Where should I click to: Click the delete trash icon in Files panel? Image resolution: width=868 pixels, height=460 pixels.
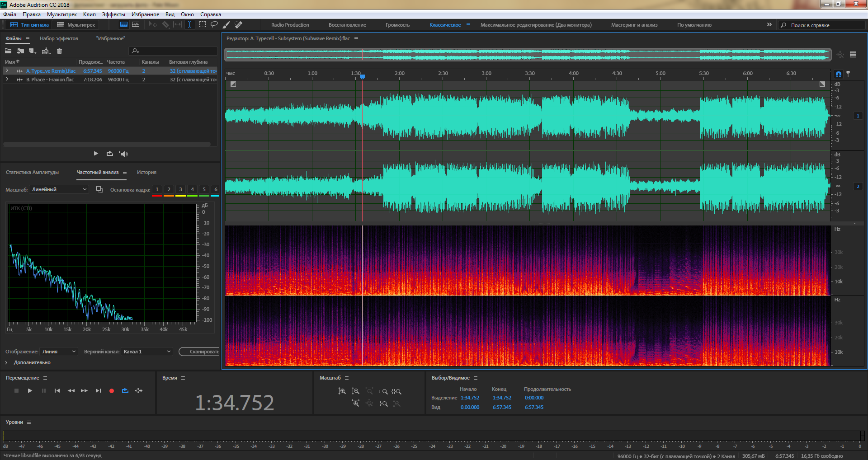[x=59, y=51]
